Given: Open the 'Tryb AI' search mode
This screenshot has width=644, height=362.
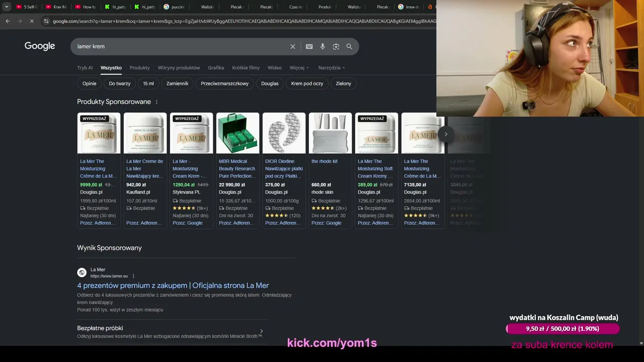Looking at the screenshot, I should click(x=85, y=68).
